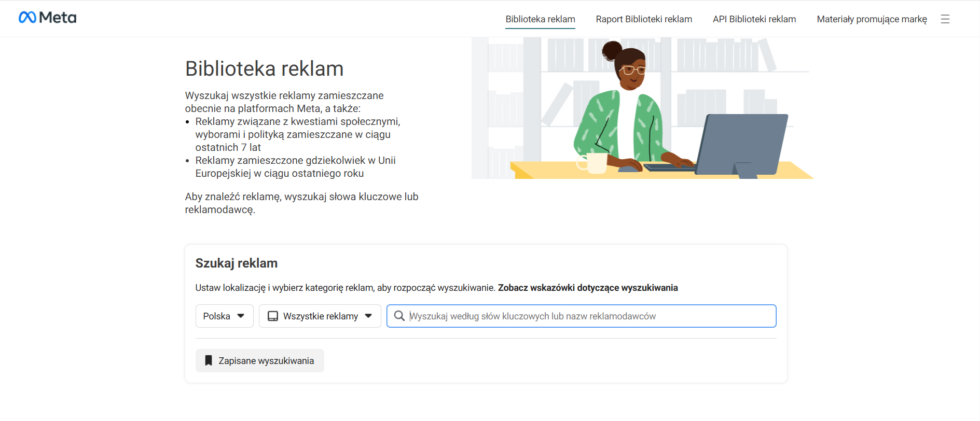Expand the Polska country dropdown

224,316
